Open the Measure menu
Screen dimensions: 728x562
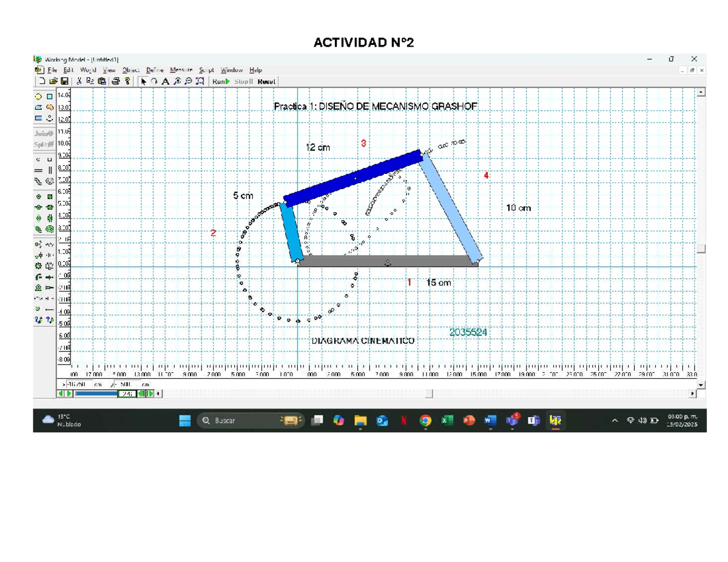point(180,70)
